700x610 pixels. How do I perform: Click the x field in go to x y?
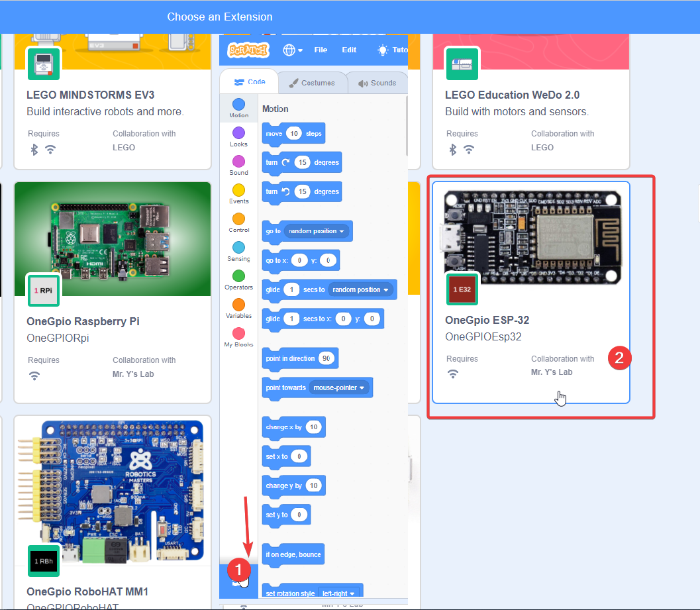299,260
